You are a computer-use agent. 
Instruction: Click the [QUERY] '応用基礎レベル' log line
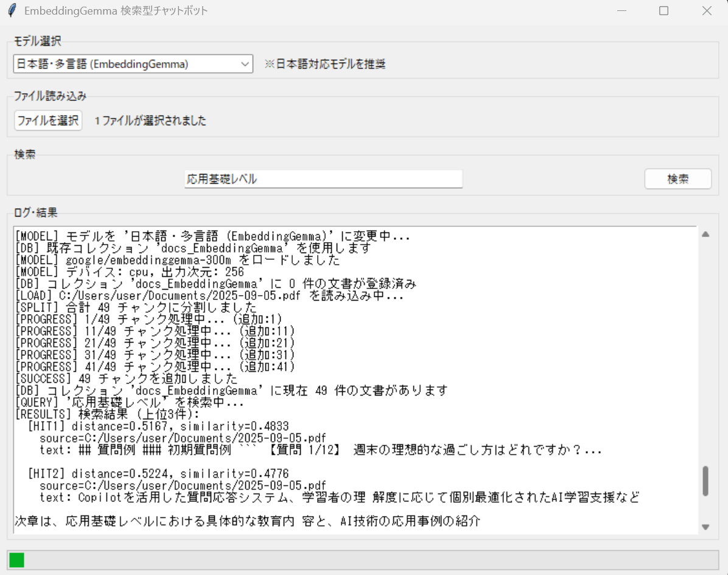(130, 402)
